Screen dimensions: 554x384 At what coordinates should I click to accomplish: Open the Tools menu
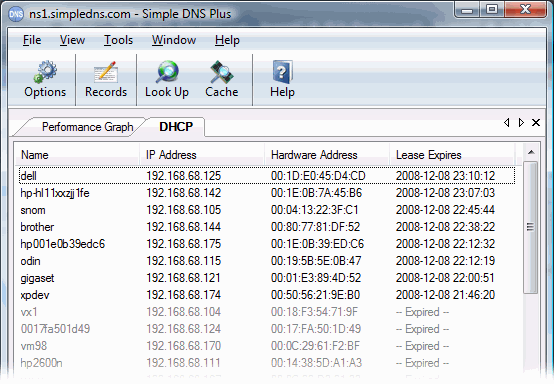(118, 40)
